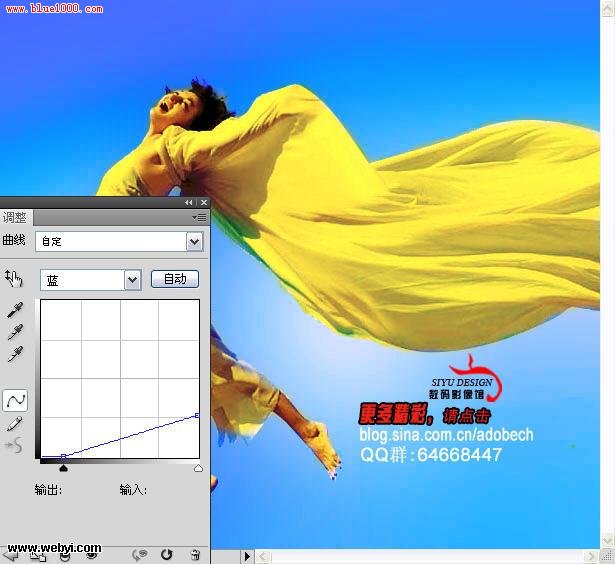Image resolution: width=615 pixels, height=564 pixels.
Task: Toggle adjustment layer visibility eye
Action: tap(91, 555)
